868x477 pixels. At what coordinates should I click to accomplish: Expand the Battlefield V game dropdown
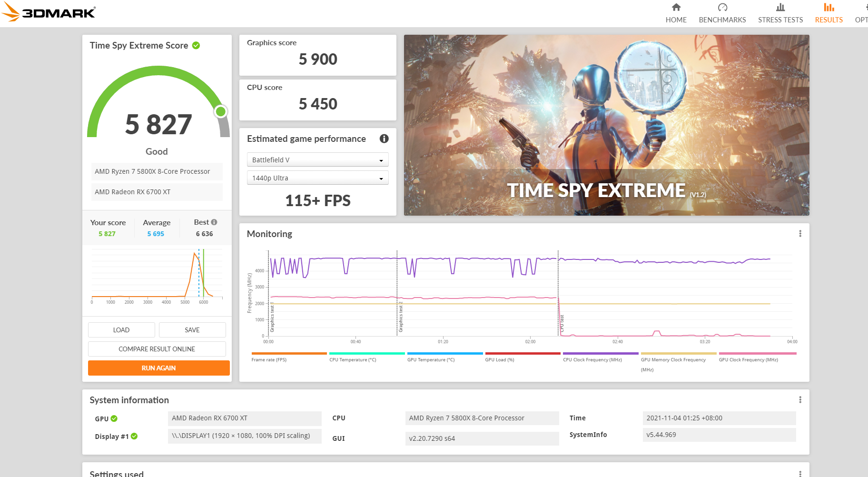click(x=318, y=160)
